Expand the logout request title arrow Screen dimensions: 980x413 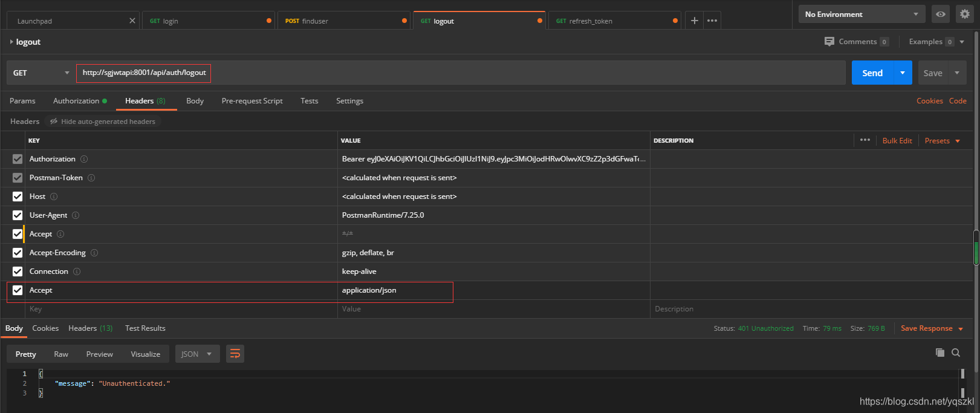pyautogui.click(x=11, y=42)
